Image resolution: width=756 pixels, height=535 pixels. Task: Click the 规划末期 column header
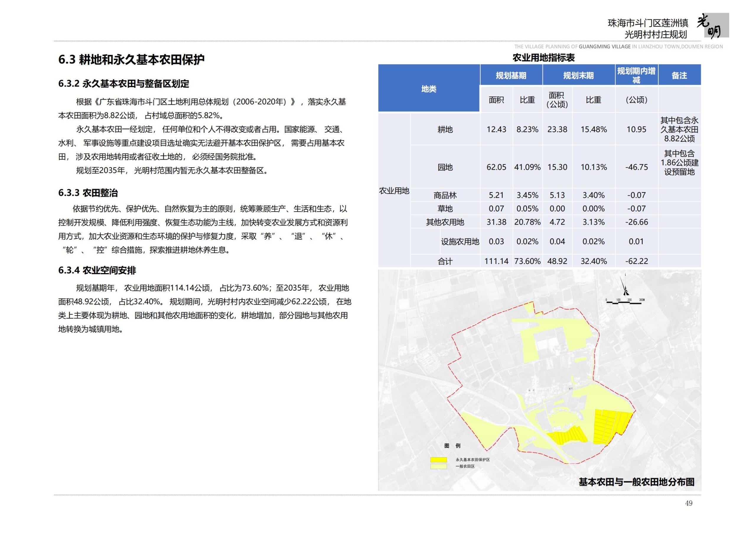click(579, 75)
